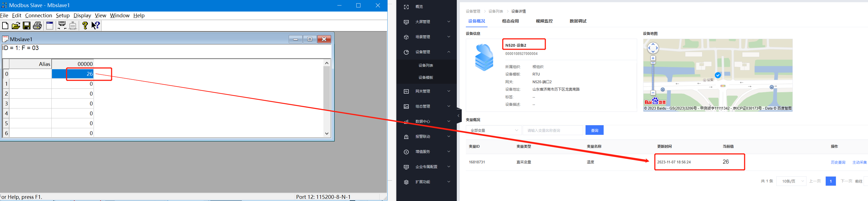Viewport: 868px width, 201px height.
Task: Open the 历史查询 link
Action: (x=838, y=162)
